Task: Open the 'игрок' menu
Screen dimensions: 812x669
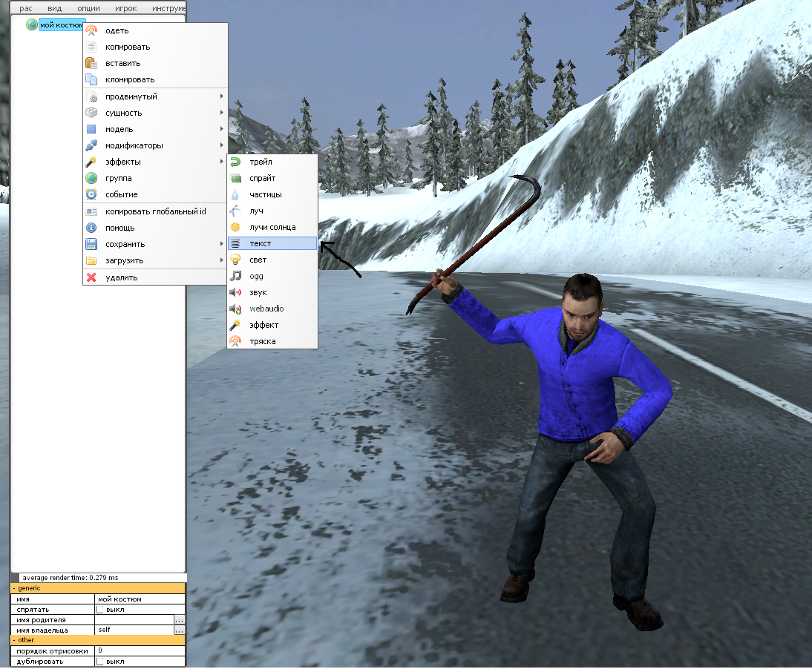Action: (126, 8)
